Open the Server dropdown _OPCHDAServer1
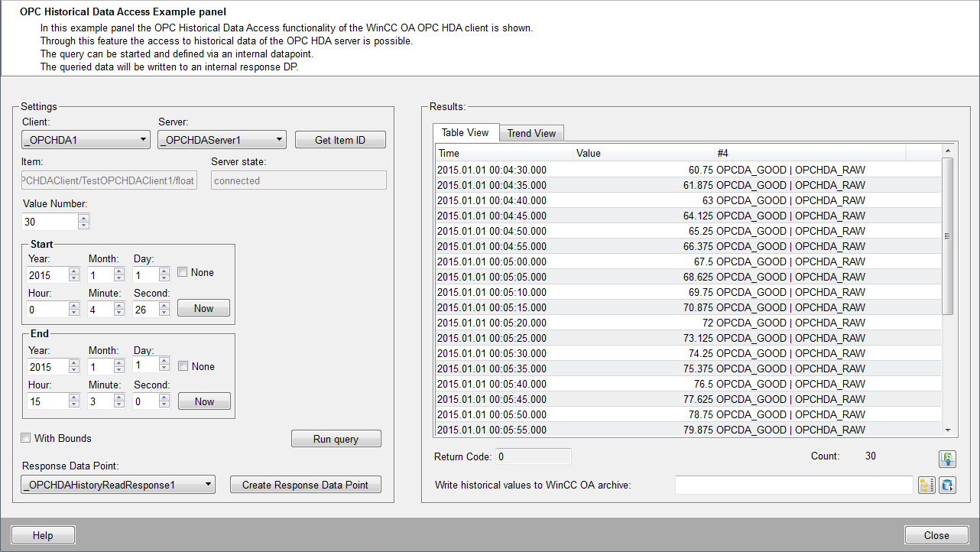Viewport: 980px width, 552px height. (222, 140)
